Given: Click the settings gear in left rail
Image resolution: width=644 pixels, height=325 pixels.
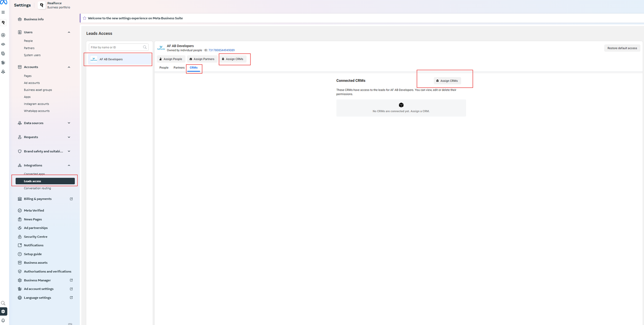Looking at the screenshot, I should (3, 312).
